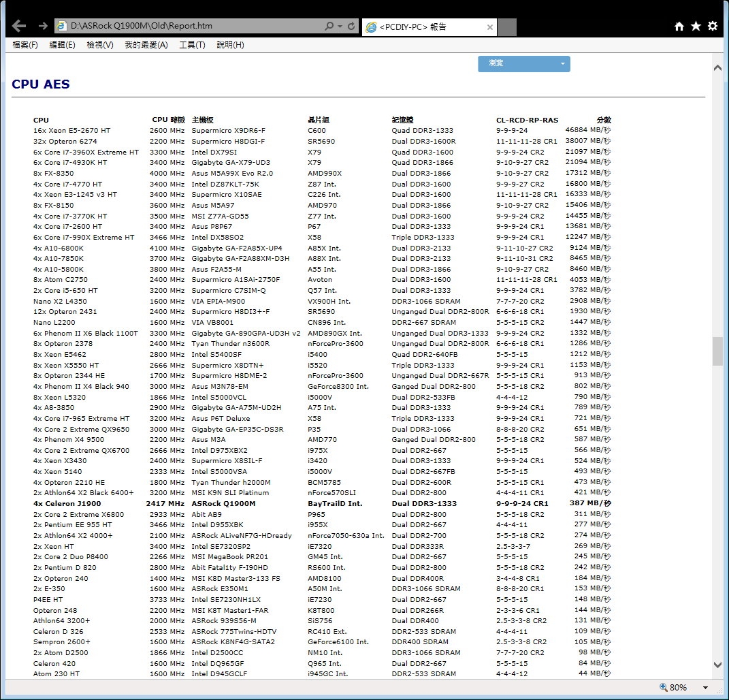
Task: Click P4EE HT entry
Action: pyautogui.click(x=48, y=600)
